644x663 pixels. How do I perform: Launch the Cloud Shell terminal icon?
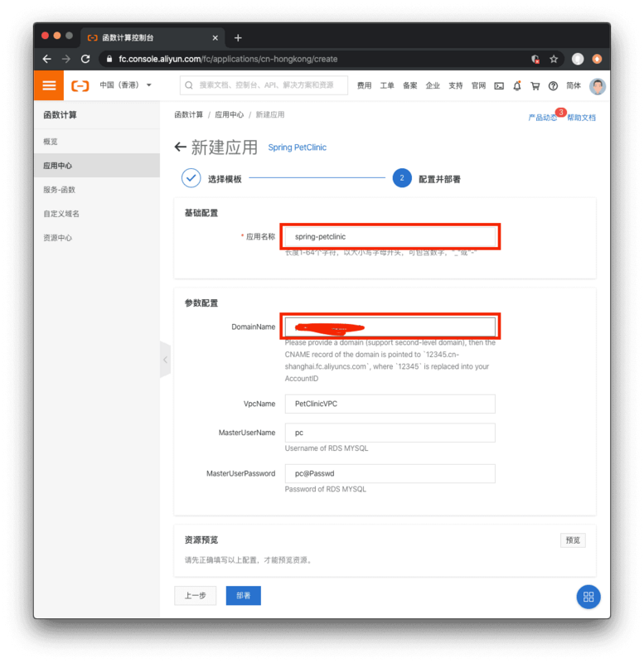click(499, 86)
